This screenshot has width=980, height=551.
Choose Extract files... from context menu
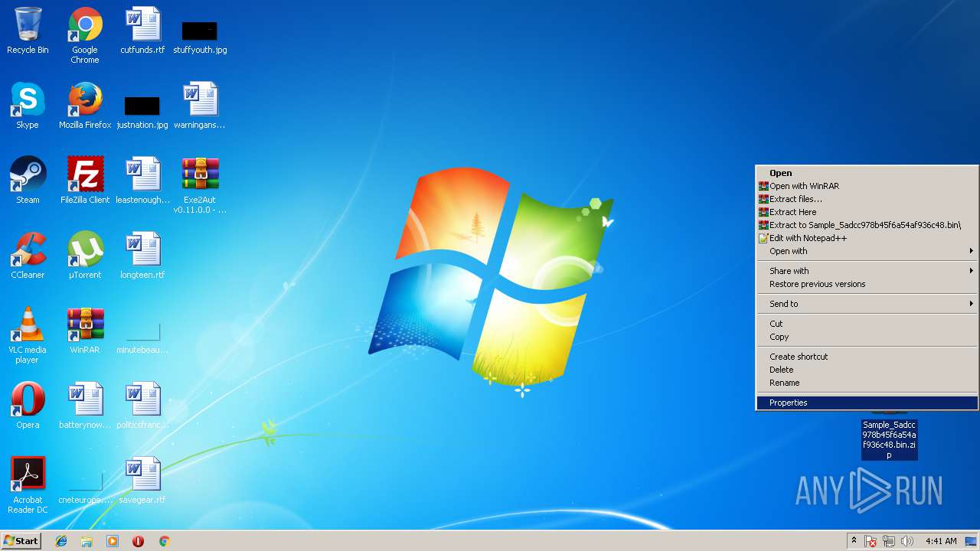(867, 199)
